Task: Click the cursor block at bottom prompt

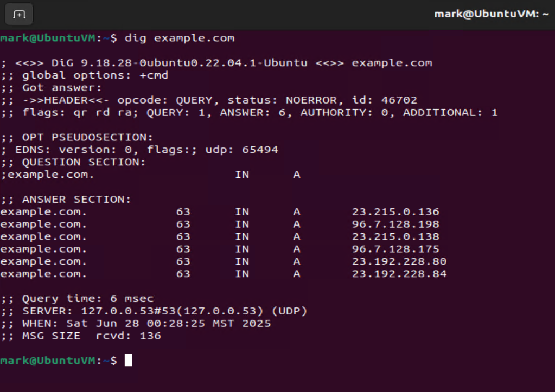Action: pyautogui.click(x=129, y=360)
